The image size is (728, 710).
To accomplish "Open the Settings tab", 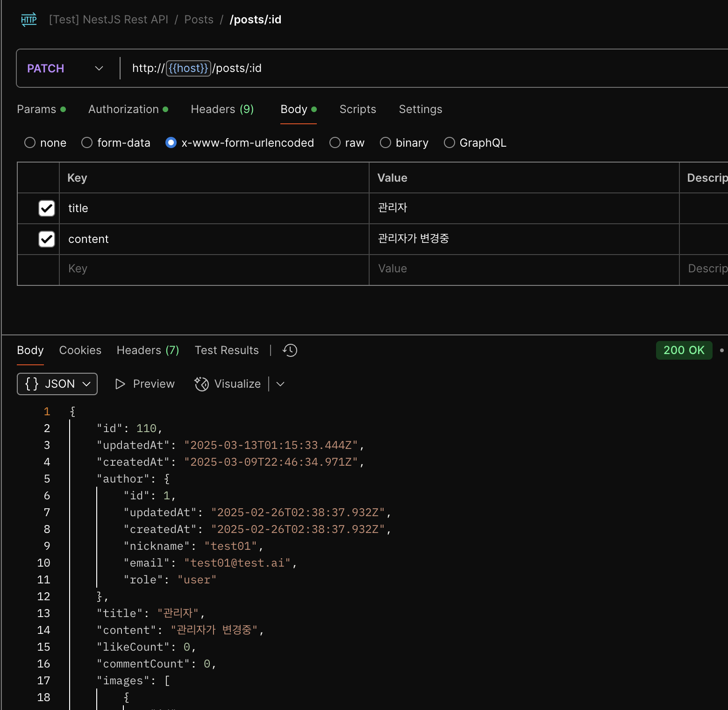I will pos(421,109).
